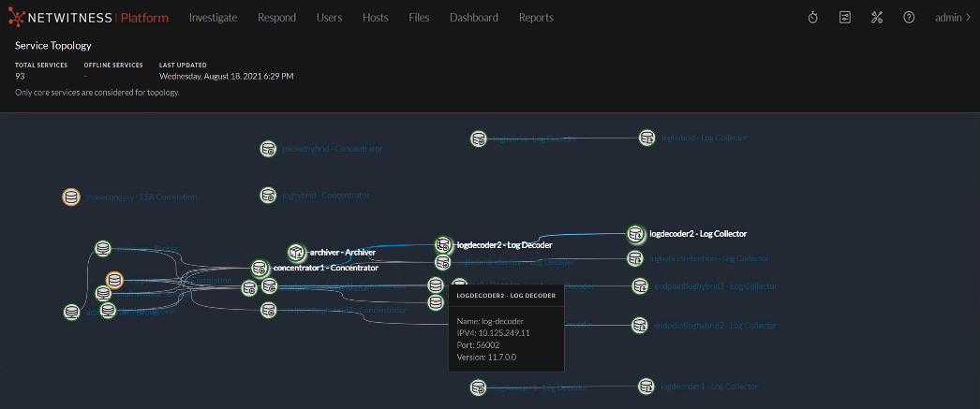980x409 pixels.
Task: Select the endpointloghybrid2 Concentrator node icon
Action: pyautogui.click(x=269, y=310)
